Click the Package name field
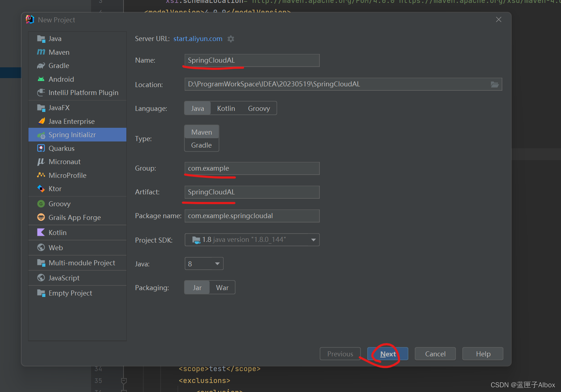This screenshot has height=392, width=561. click(x=252, y=216)
